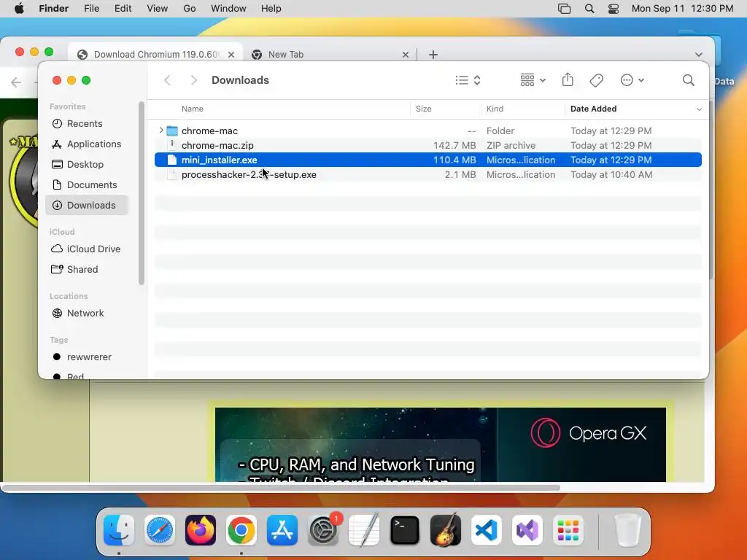
Task: Select mini_installer.exe file row
Action: pyautogui.click(x=427, y=160)
